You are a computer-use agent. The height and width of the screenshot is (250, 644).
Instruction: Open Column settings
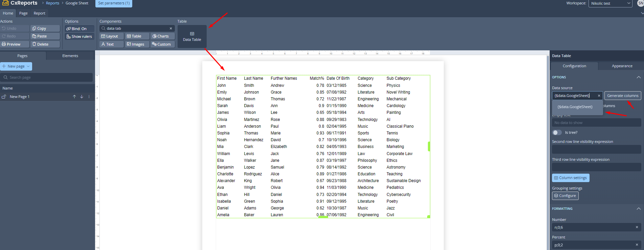pos(571,178)
